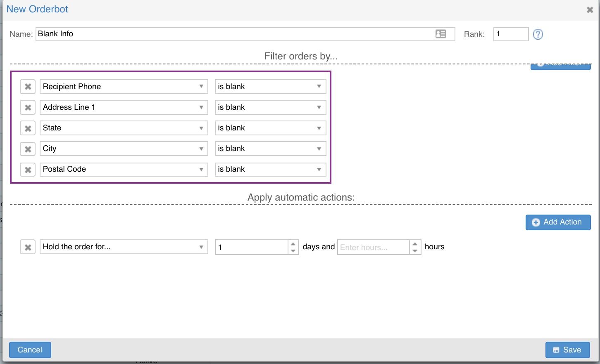Image resolution: width=600 pixels, height=364 pixels.
Task: Remove the Recipient Phone filter row
Action: [28, 87]
